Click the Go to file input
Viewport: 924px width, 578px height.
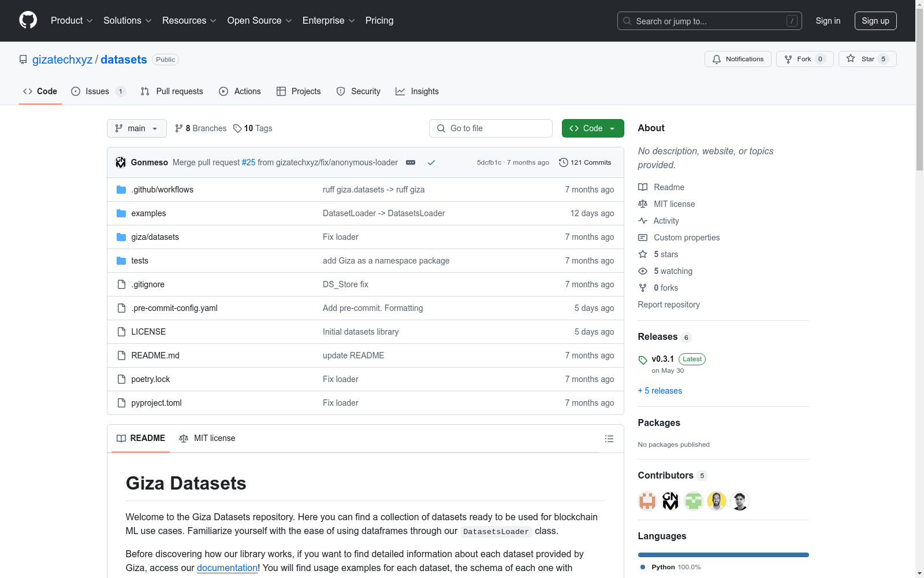coord(491,128)
